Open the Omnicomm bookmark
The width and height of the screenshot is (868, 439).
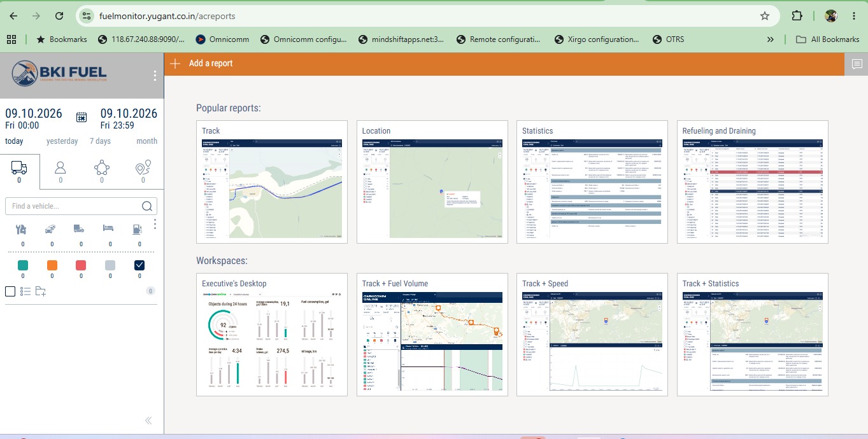point(222,39)
